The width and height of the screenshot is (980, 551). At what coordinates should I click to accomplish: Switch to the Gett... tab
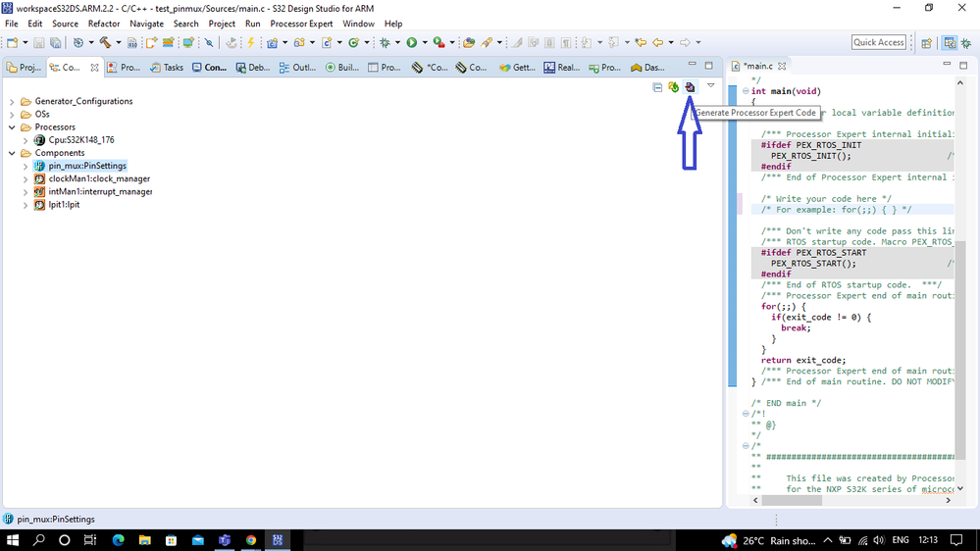click(x=517, y=68)
